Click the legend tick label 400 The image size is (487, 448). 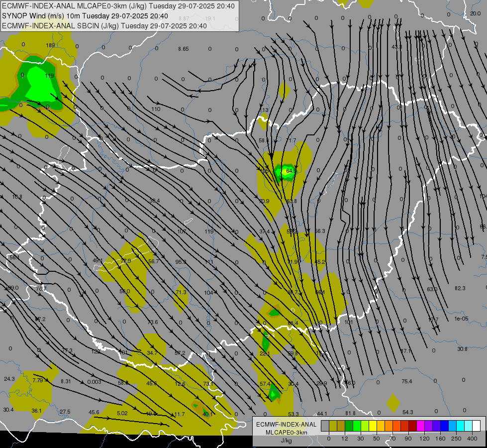coord(472,439)
